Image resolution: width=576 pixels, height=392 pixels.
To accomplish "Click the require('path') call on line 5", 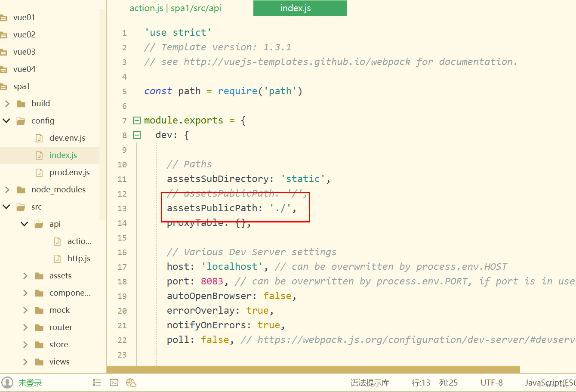I will (x=260, y=91).
